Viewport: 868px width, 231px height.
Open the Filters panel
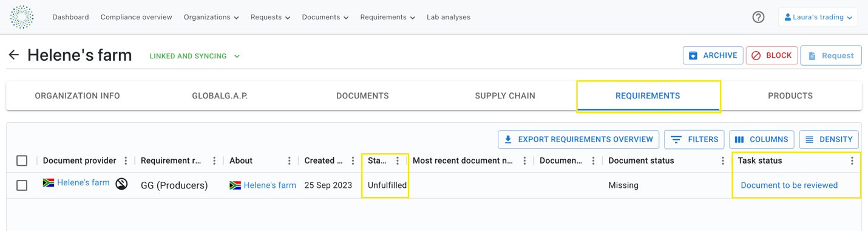point(694,139)
